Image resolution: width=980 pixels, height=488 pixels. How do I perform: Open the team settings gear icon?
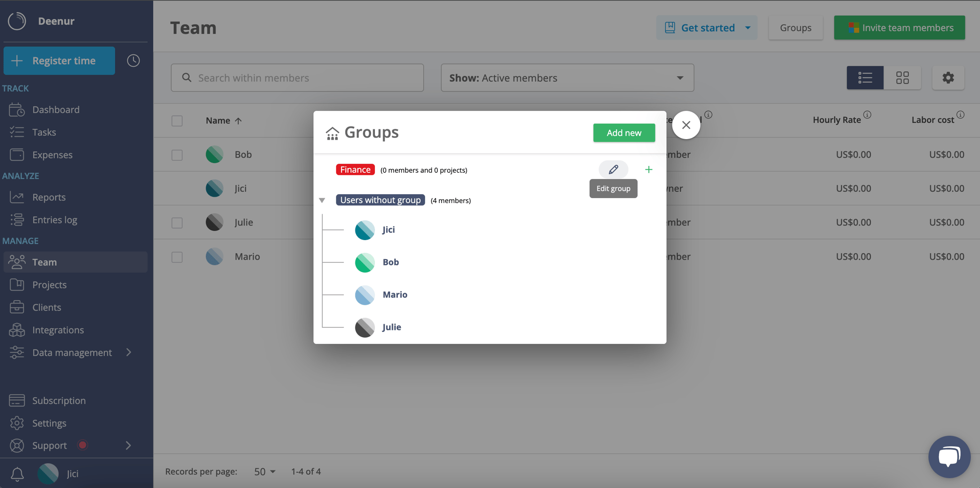[948, 78]
